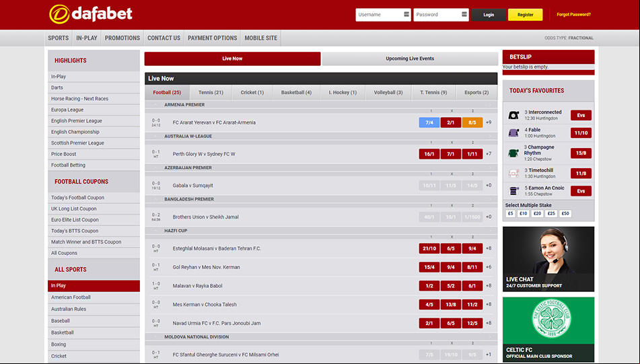Toggle 7/4 odds for FC Ararat Yerevan
The image size is (640, 364).
[429, 122]
